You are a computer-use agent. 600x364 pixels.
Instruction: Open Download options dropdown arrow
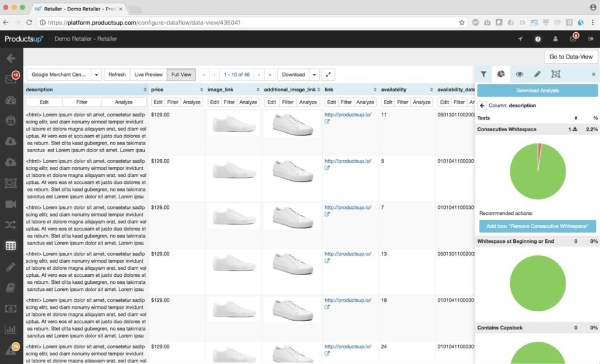314,74
